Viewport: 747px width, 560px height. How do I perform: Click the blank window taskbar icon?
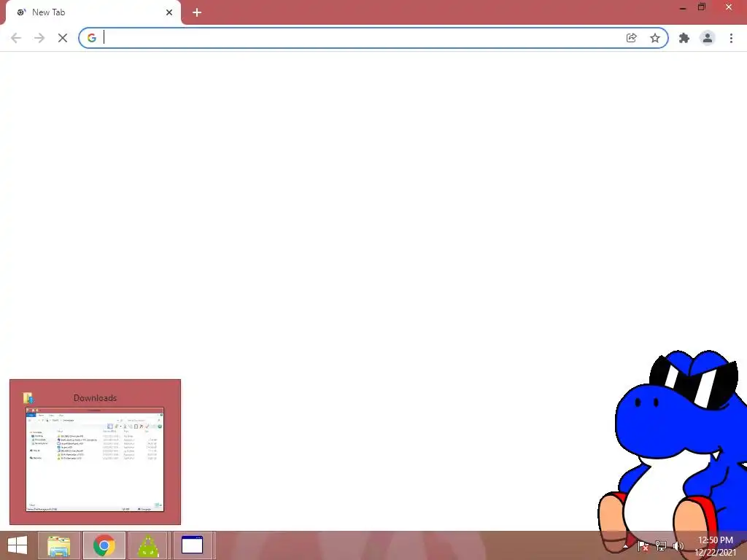tap(193, 545)
